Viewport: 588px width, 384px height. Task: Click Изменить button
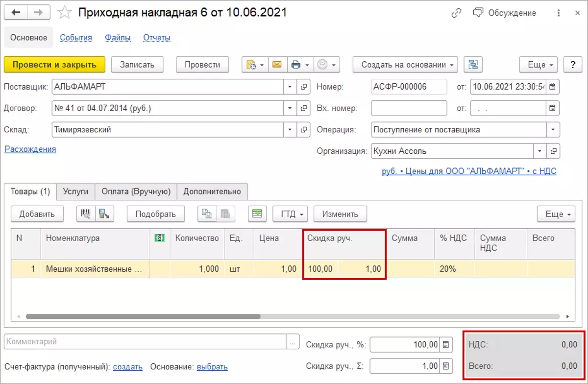pyautogui.click(x=340, y=214)
